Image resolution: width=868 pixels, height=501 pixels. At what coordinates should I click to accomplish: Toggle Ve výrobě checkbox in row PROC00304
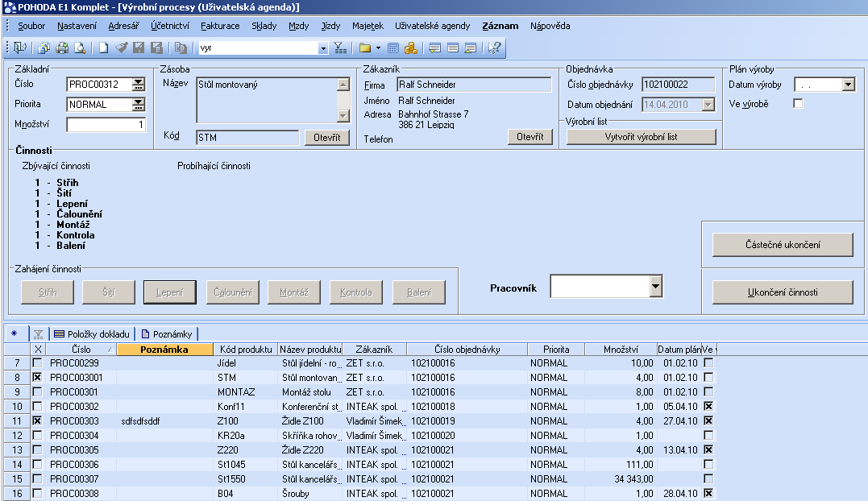click(708, 435)
